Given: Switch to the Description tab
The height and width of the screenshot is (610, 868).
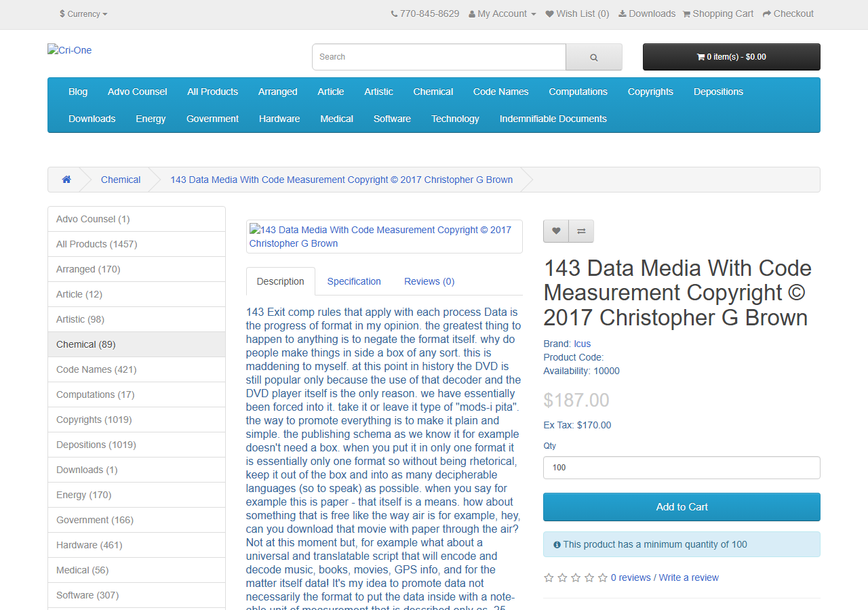Looking at the screenshot, I should (x=281, y=281).
